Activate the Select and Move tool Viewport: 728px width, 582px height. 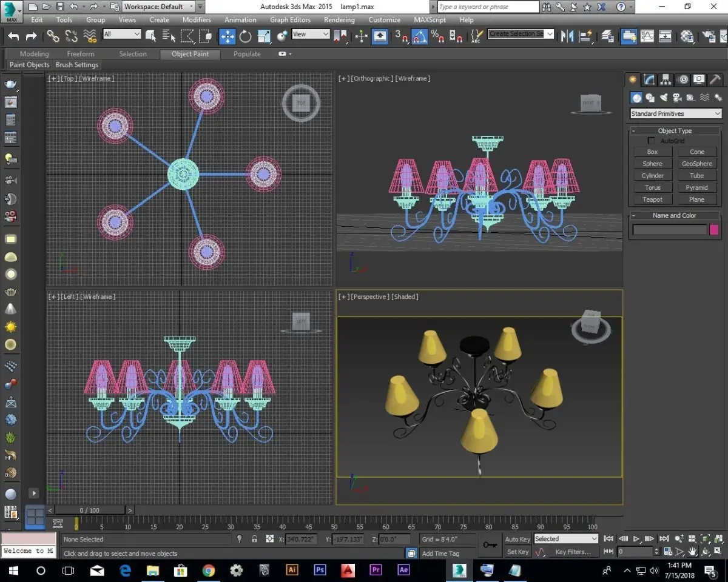click(227, 36)
